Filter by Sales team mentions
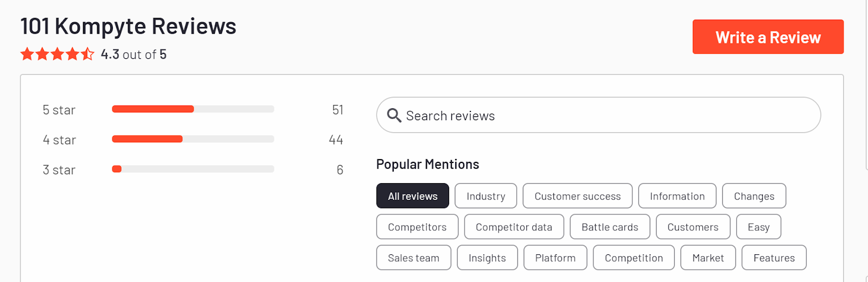 [413, 258]
